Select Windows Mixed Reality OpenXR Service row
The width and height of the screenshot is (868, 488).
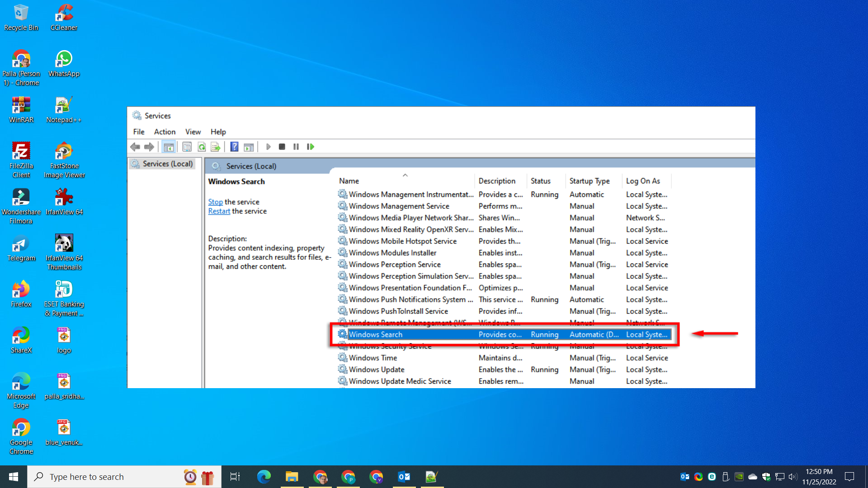[504, 230]
